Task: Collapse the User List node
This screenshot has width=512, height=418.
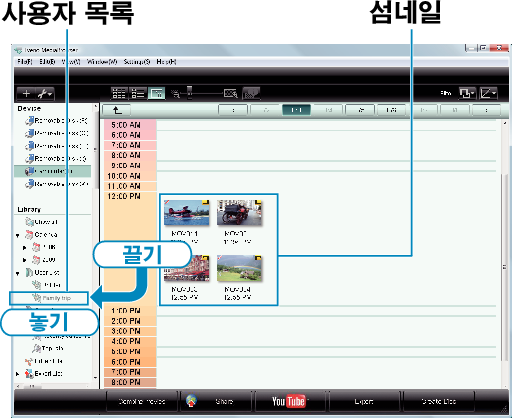Action: tap(18, 273)
